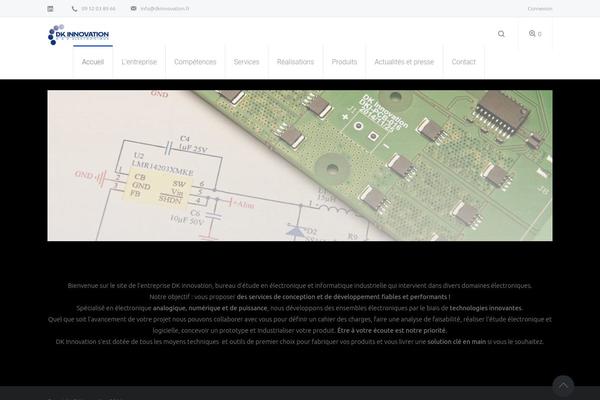Open the Accueil menu item
The height and width of the screenshot is (400, 600).
93,62
